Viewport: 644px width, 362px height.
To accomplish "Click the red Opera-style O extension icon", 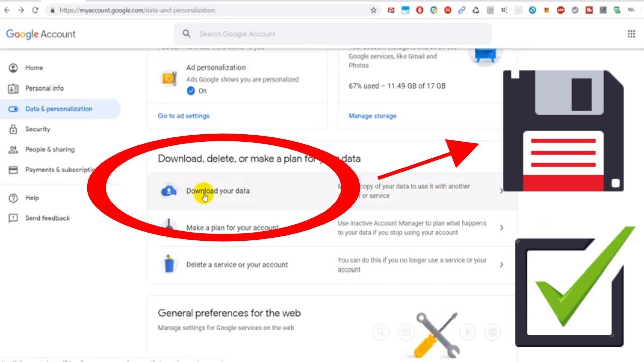I will (420, 10).
